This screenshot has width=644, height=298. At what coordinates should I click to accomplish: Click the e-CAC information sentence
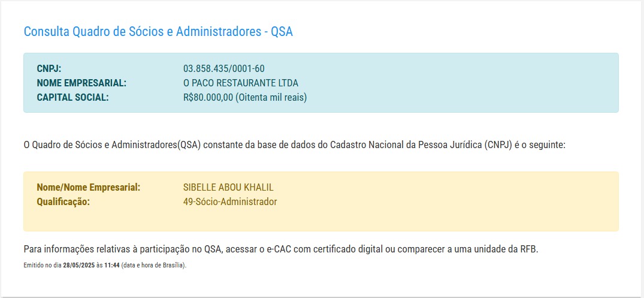click(x=281, y=249)
